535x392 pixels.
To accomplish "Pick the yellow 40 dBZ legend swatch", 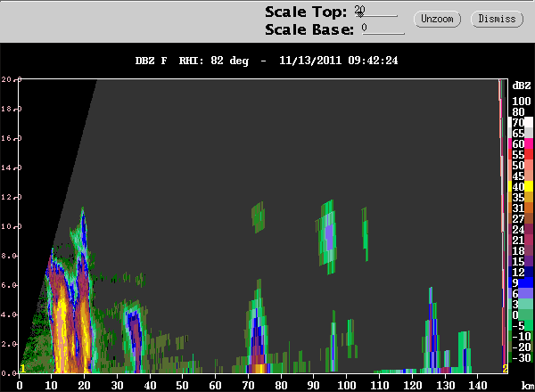I will pyautogui.click(x=520, y=186).
